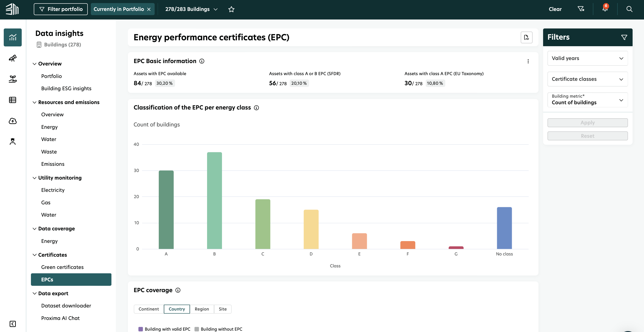The height and width of the screenshot is (332, 644).
Task: Click the Filter portfolio button
Action: click(61, 9)
